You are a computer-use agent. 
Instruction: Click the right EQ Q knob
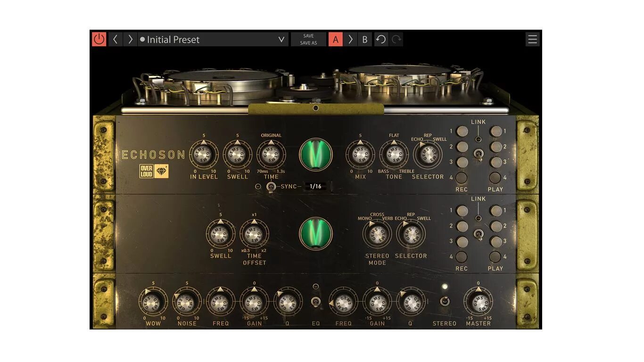[411, 302]
